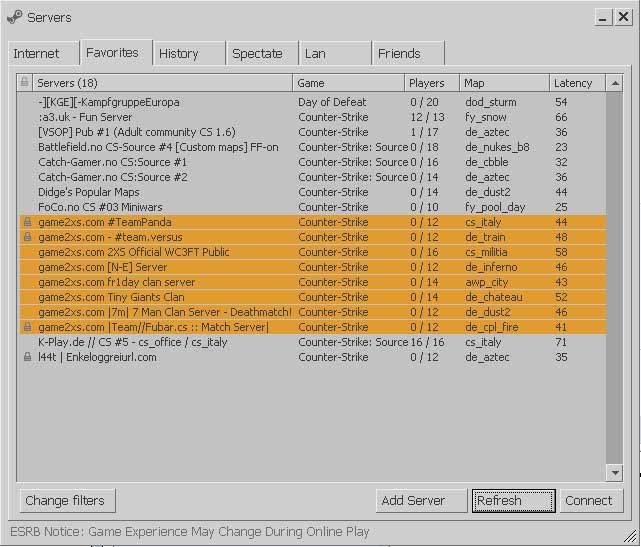Click the vertical scrollbar track
This screenshot has height=547, width=641.
pyautogui.click(x=614, y=278)
